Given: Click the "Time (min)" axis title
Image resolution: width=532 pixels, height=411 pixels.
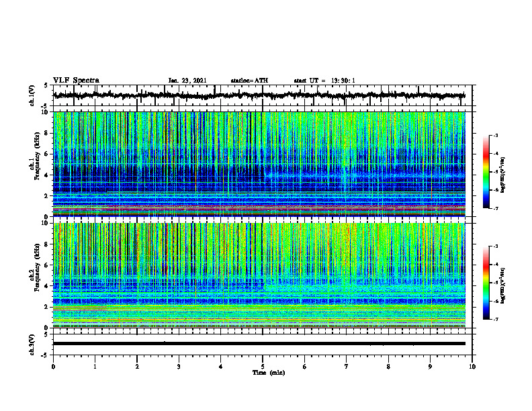Looking at the screenshot, I should pyautogui.click(x=269, y=373).
